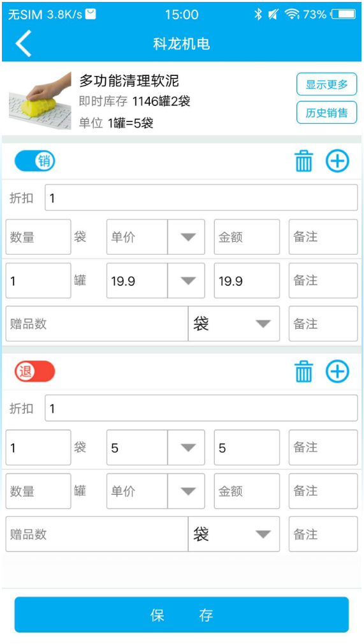Add a new return entry with plus icon
The height and width of the screenshot is (644, 364).
pyautogui.click(x=337, y=371)
